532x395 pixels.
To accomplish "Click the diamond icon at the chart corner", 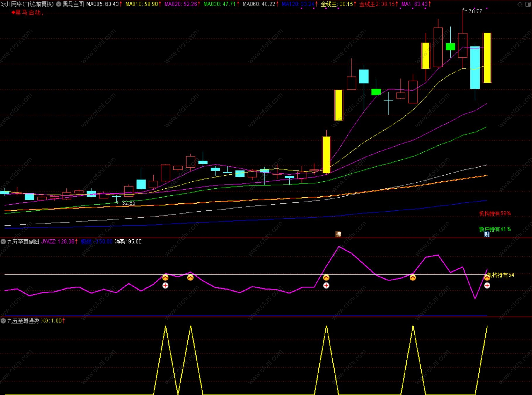I will click(x=520, y=4).
